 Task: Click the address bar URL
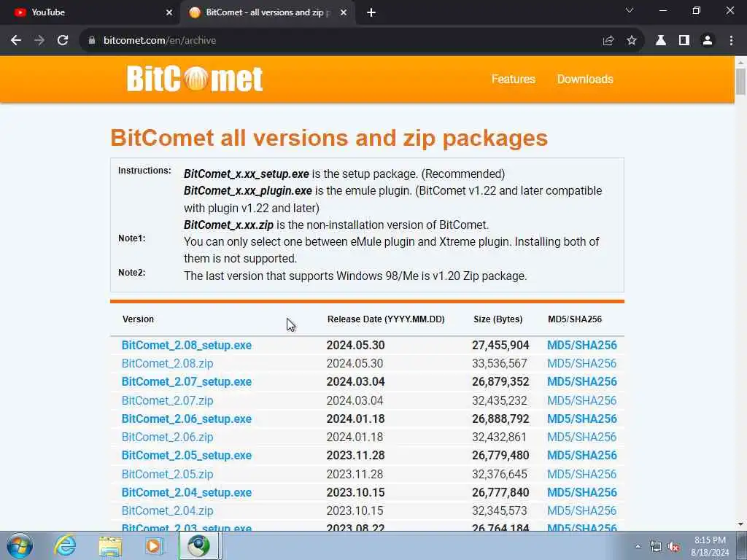(160, 41)
